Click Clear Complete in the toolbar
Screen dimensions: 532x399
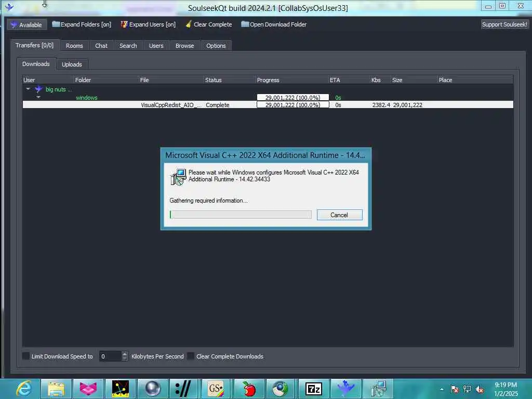[x=209, y=24]
